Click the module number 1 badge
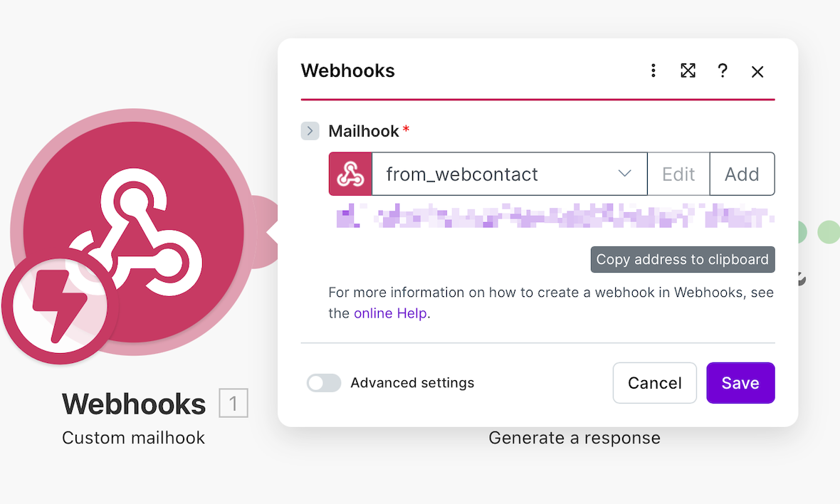 pyautogui.click(x=233, y=403)
